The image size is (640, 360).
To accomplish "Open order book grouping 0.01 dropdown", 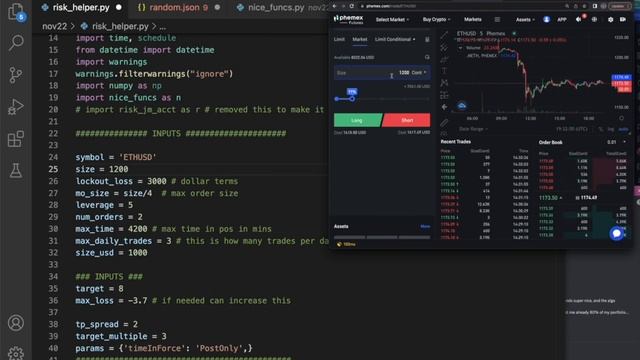I will [616, 142].
